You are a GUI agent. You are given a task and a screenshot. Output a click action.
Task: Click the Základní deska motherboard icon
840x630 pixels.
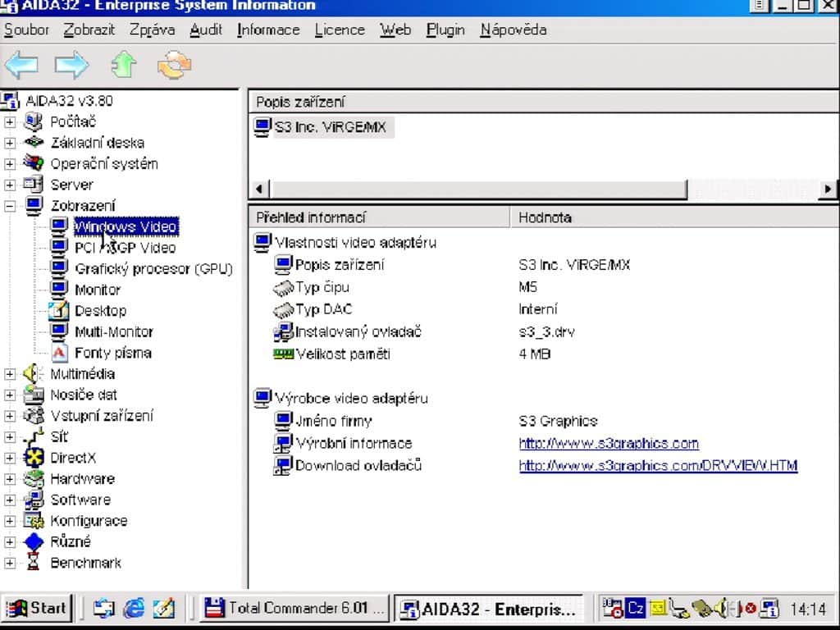coord(34,143)
